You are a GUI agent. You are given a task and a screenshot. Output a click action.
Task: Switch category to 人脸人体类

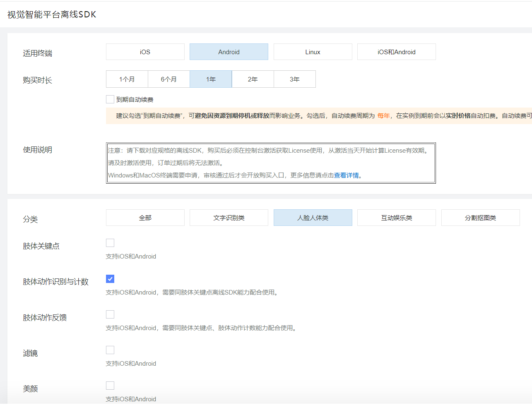(x=313, y=218)
